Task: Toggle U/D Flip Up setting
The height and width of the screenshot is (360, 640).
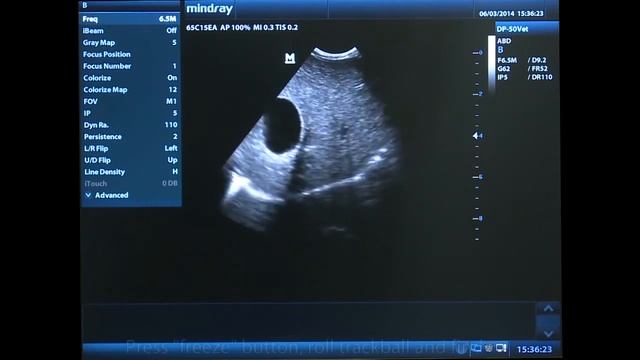Action: [130, 160]
